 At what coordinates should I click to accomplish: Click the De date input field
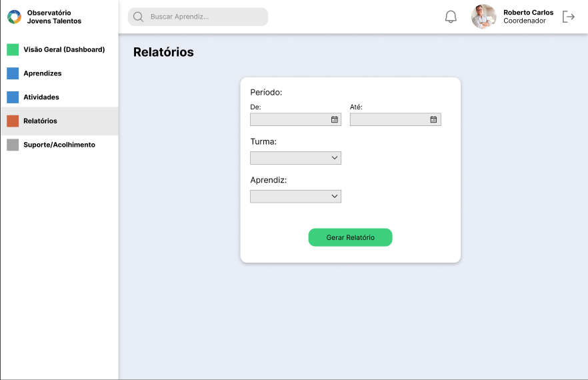click(x=295, y=119)
